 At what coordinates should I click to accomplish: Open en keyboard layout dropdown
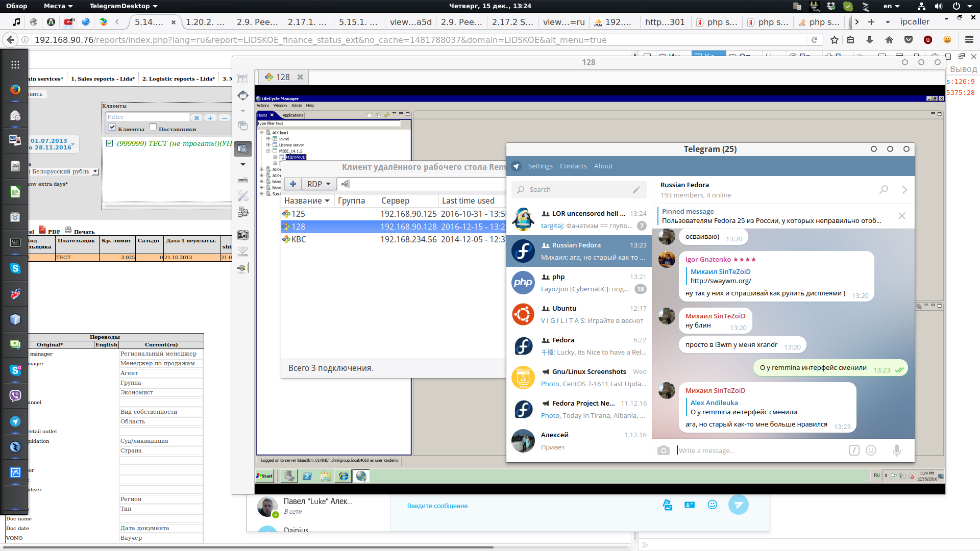(891, 6)
